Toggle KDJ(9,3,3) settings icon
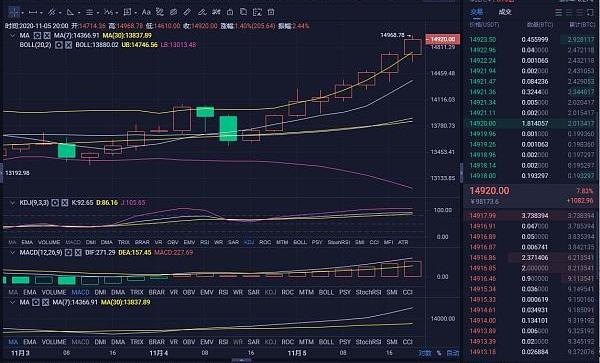Screen dimensions: 600x363 (x=55, y=202)
